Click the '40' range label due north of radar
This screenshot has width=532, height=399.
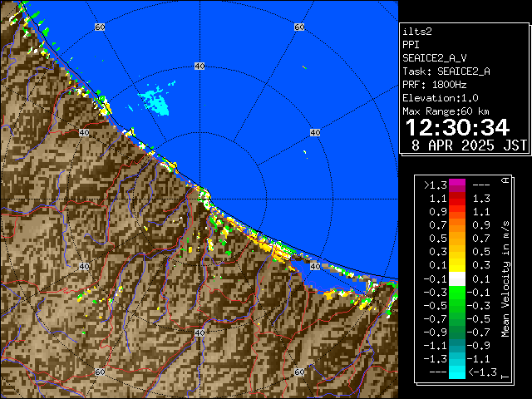click(199, 66)
